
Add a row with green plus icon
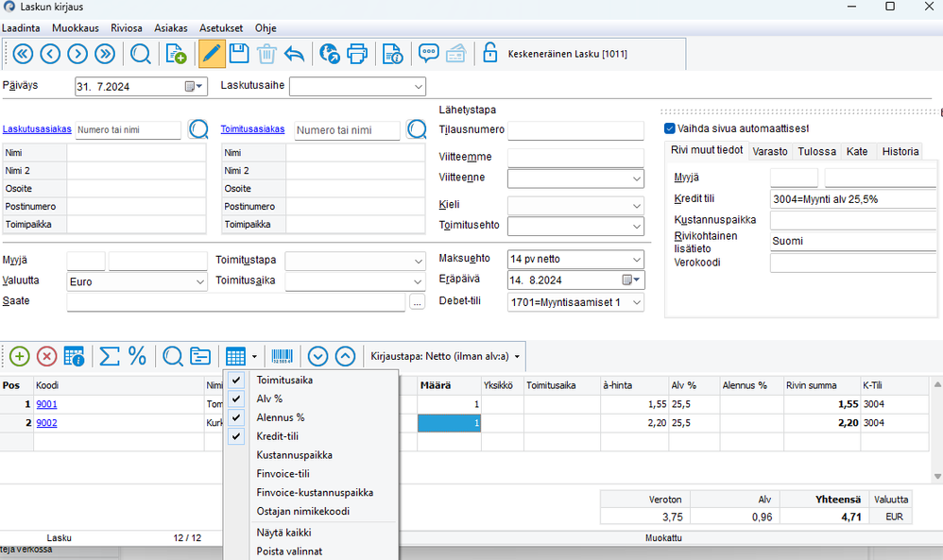click(x=20, y=356)
